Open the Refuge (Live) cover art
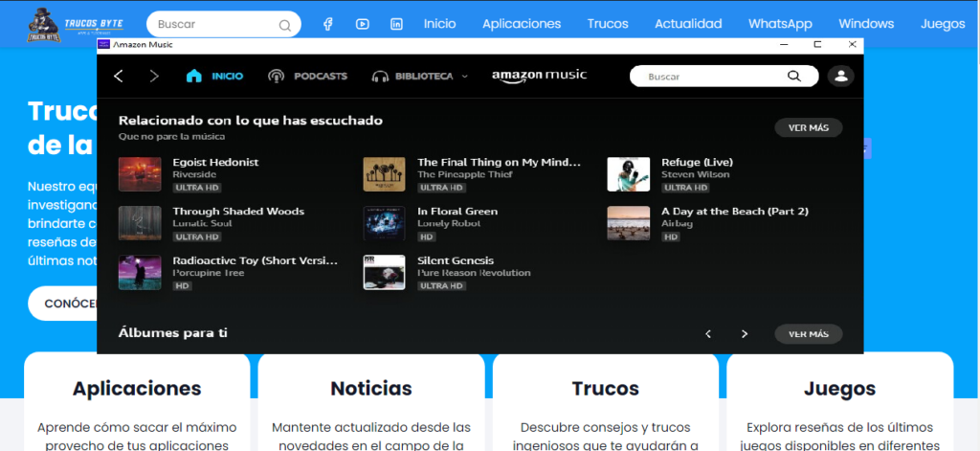The image size is (980, 451). (x=629, y=174)
